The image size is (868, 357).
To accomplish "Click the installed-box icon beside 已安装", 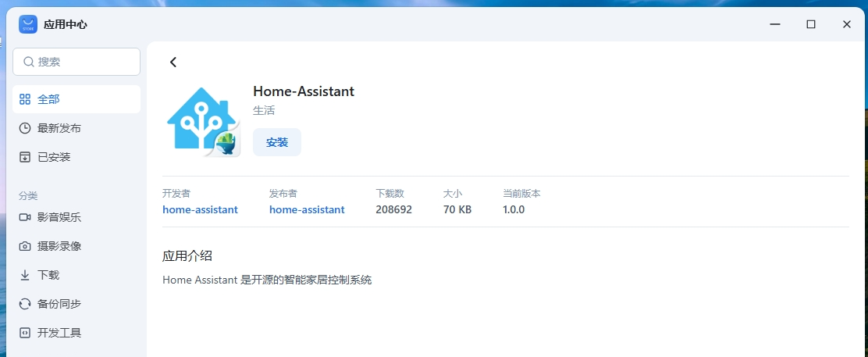I will click(25, 157).
